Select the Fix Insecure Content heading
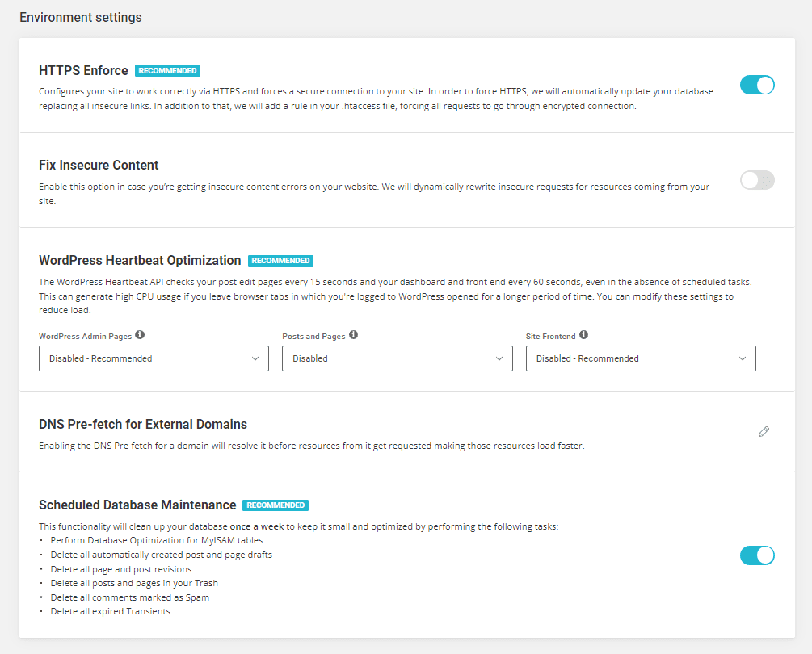 [99, 166]
